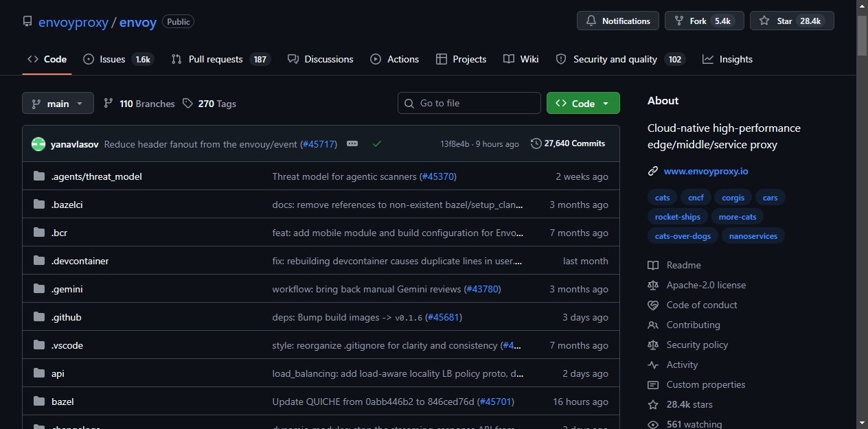The width and height of the screenshot is (868, 429).
Task: Star the envoy repository
Action: pyautogui.click(x=792, y=21)
